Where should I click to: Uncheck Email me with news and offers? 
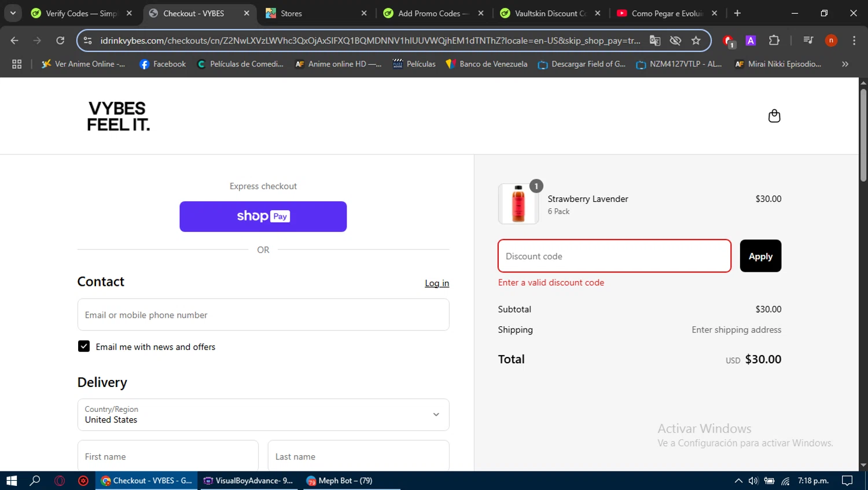[84, 346]
